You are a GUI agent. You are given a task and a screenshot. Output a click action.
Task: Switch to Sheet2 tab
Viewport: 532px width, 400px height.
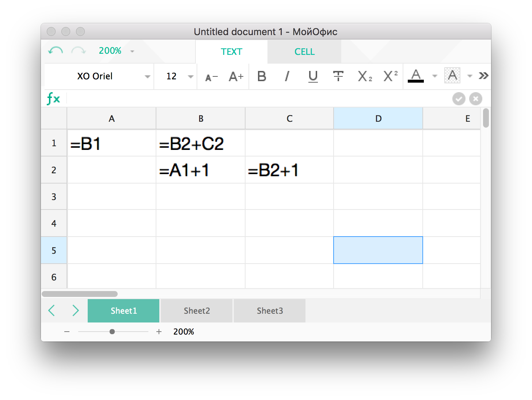click(197, 311)
